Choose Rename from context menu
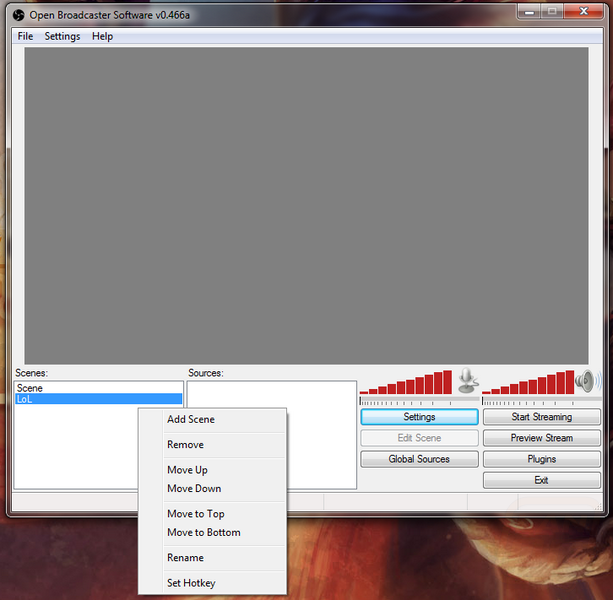 click(212, 558)
